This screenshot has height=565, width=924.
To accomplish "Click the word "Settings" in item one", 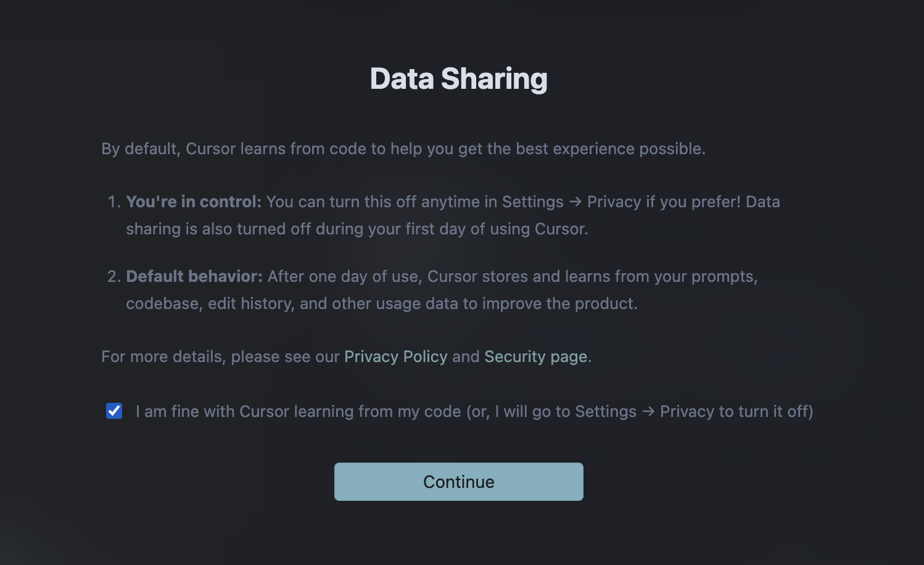I will (x=533, y=202).
